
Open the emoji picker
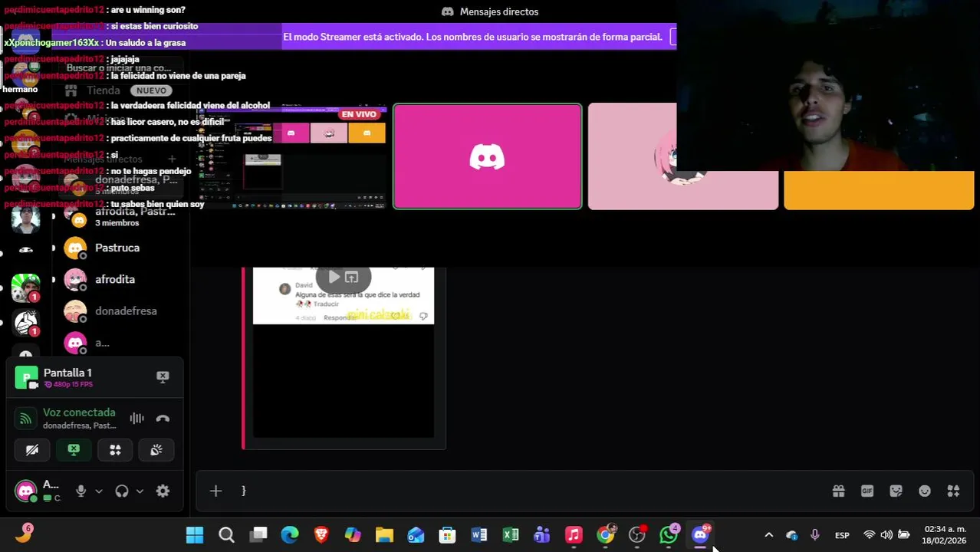point(925,491)
